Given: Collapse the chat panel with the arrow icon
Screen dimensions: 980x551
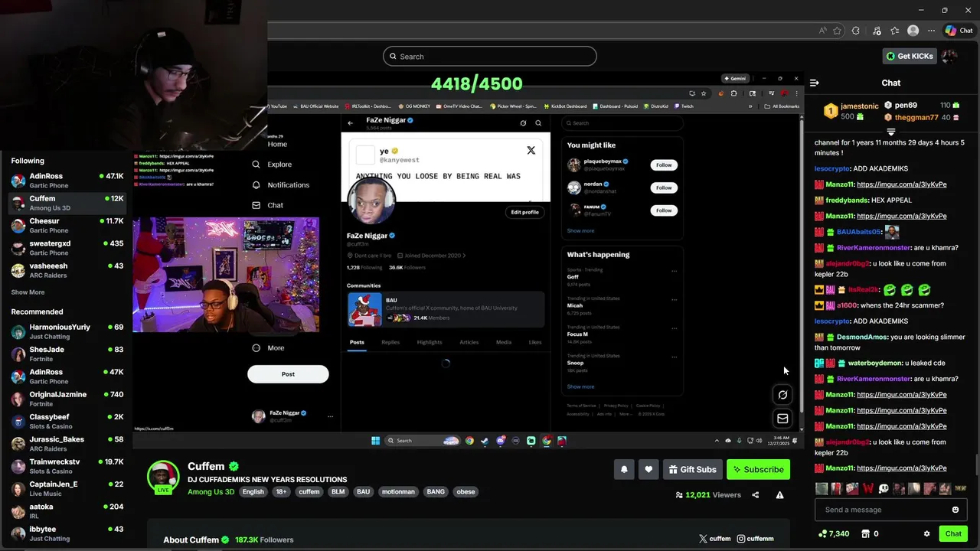Looking at the screenshot, I should (x=815, y=83).
